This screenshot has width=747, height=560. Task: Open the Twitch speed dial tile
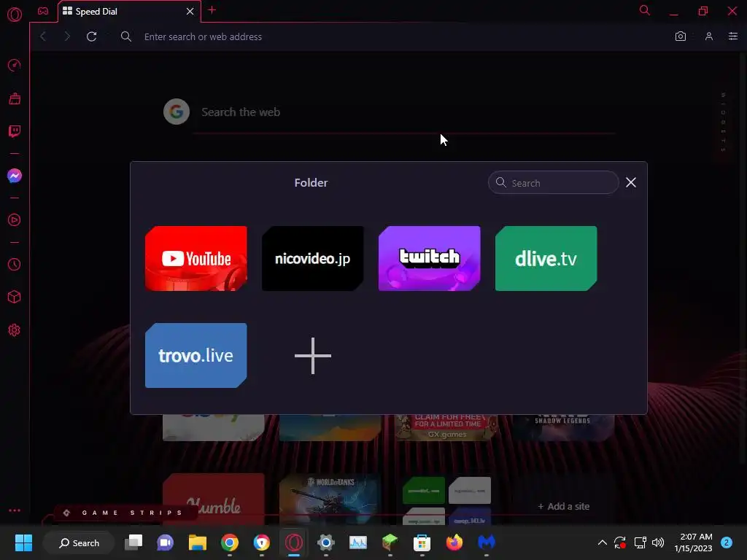tap(429, 259)
